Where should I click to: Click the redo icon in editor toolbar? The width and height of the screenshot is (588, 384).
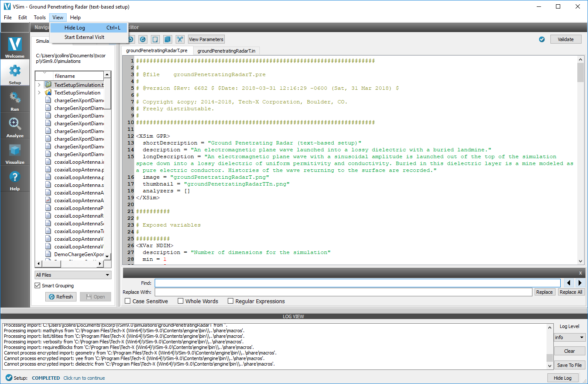(x=143, y=39)
